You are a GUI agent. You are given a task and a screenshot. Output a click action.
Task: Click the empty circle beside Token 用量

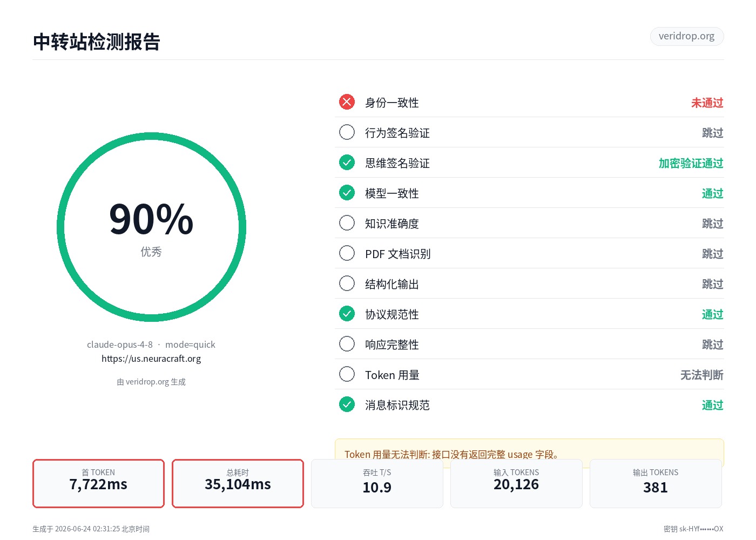click(347, 374)
